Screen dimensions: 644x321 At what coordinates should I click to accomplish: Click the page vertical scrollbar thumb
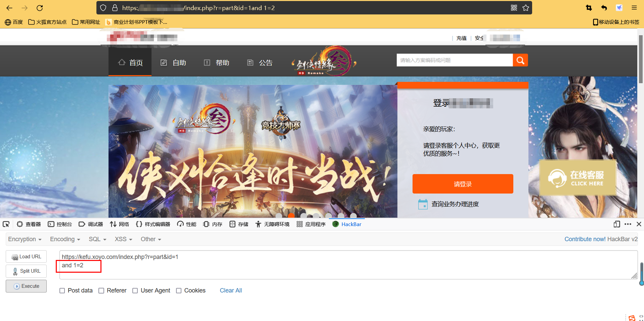pyautogui.click(x=641, y=59)
